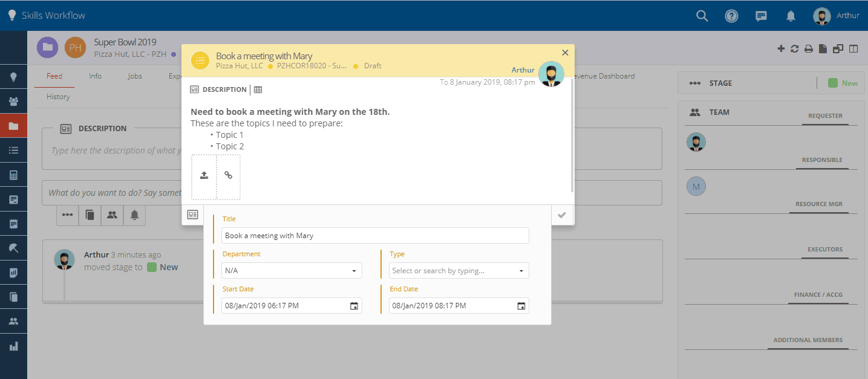
Task: Expand the Department dropdown showing N/A
Action: [x=292, y=271]
